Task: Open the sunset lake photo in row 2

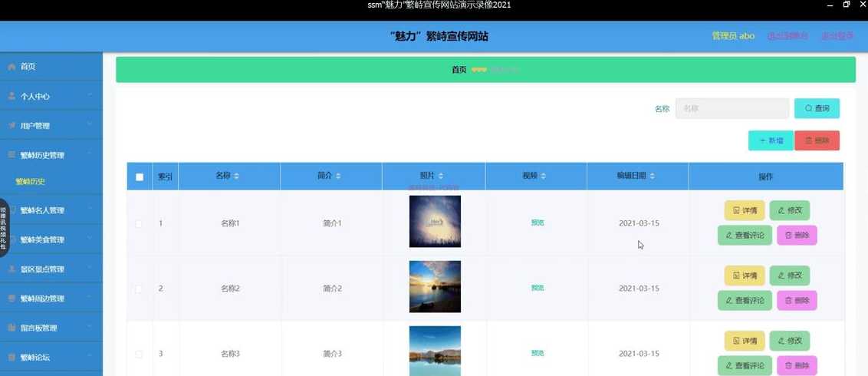Action: click(435, 286)
